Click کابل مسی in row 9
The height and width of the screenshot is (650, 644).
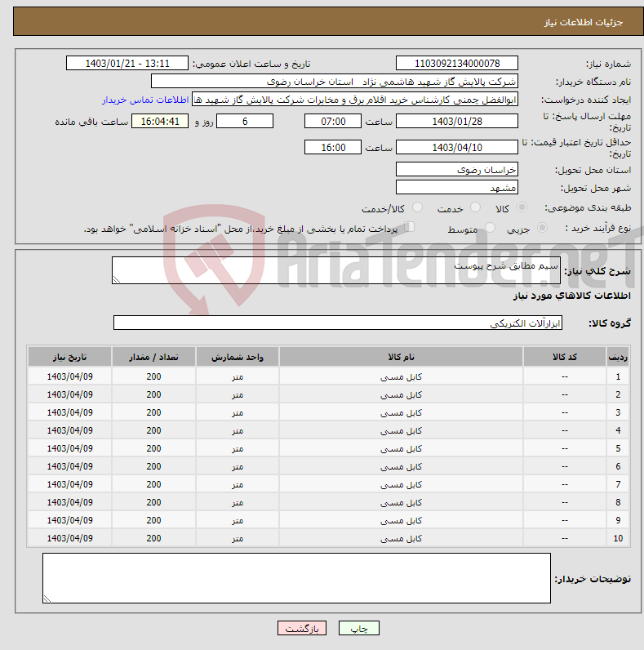(x=401, y=520)
